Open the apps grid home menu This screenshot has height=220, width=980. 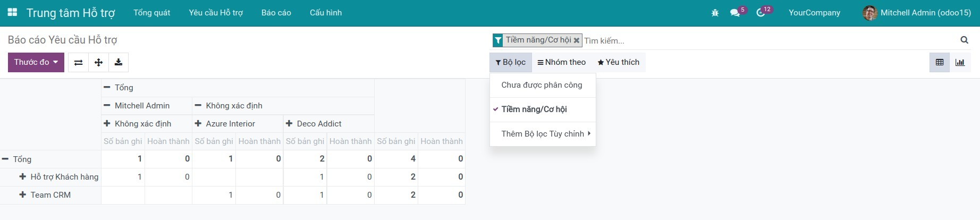(12, 12)
